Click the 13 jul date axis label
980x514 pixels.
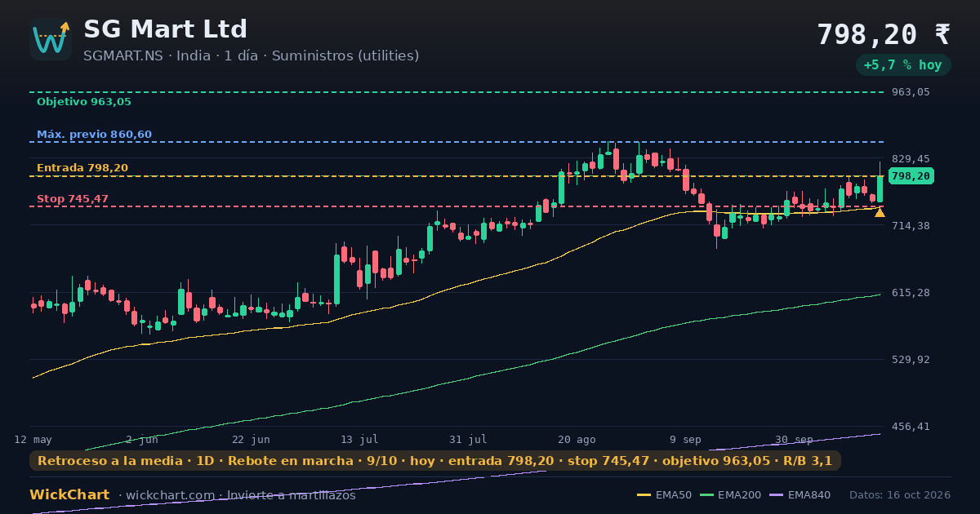point(359,439)
